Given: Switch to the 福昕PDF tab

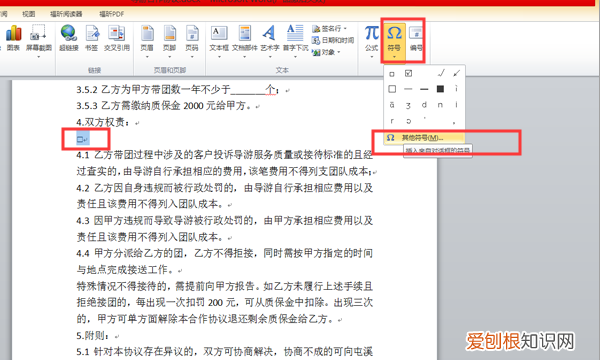Looking at the screenshot, I should (111, 14).
